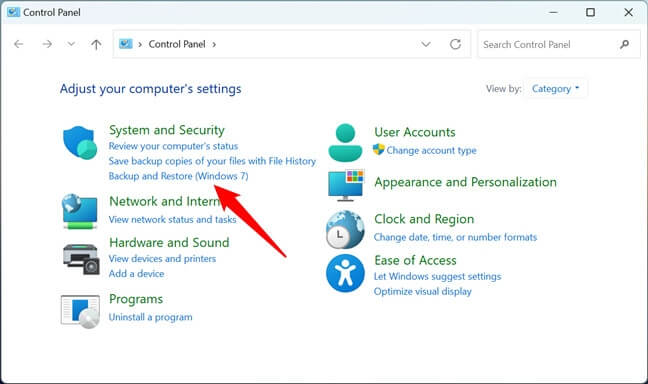Open View devices and printers
The height and width of the screenshot is (384, 648).
pyautogui.click(x=162, y=259)
